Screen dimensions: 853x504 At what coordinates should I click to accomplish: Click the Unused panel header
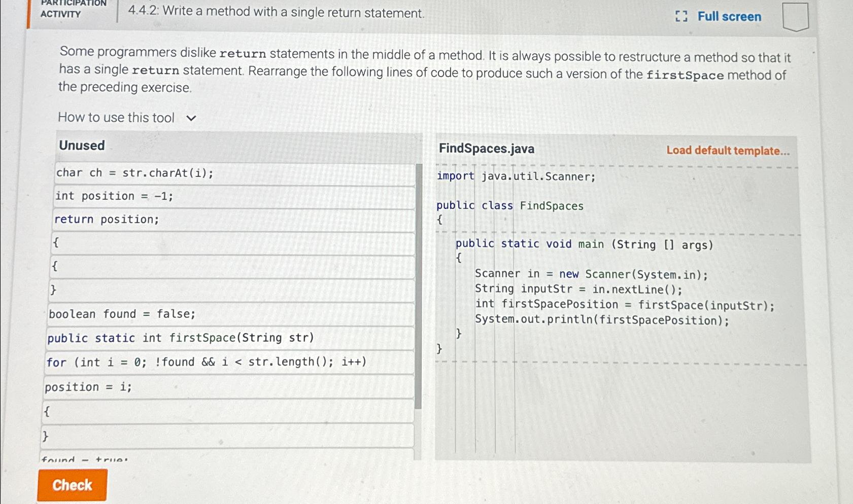click(82, 146)
